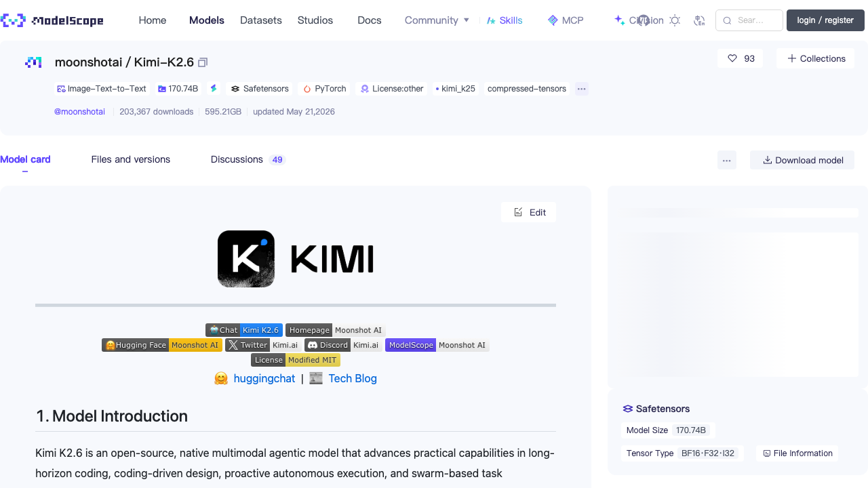Go to the Studios nav item
The height and width of the screenshot is (488, 868).
pos(315,20)
